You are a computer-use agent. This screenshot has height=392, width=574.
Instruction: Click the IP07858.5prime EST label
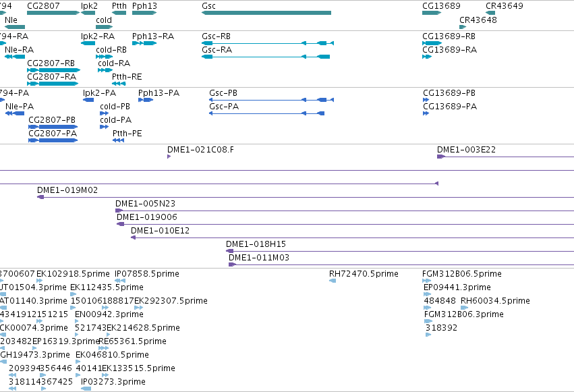(x=147, y=274)
